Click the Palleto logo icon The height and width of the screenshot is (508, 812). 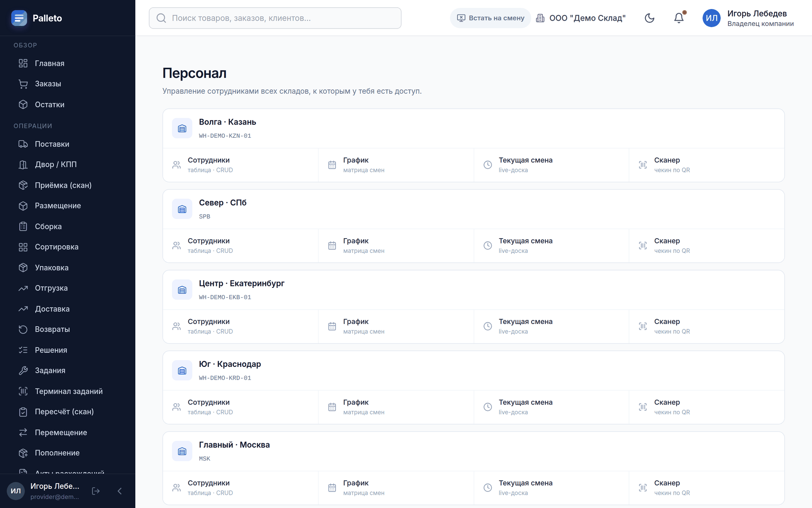tap(19, 18)
